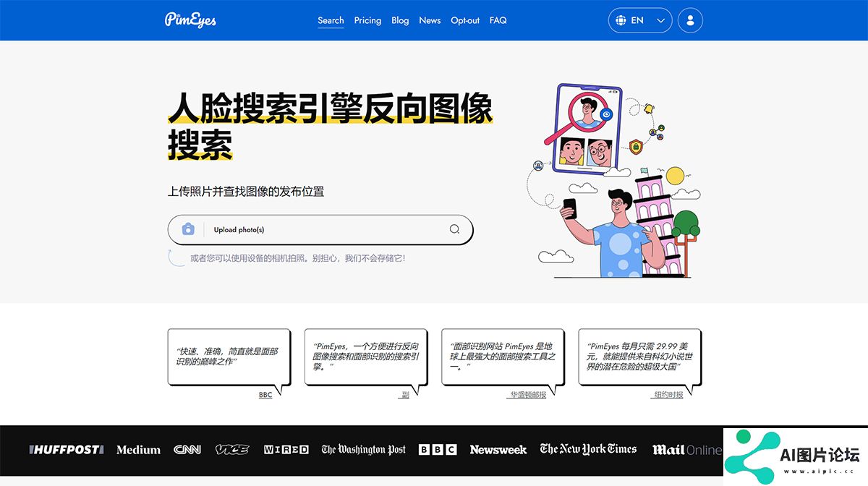Click the 华盛顿邮报 source link
The image size is (868, 486).
click(x=527, y=395)
